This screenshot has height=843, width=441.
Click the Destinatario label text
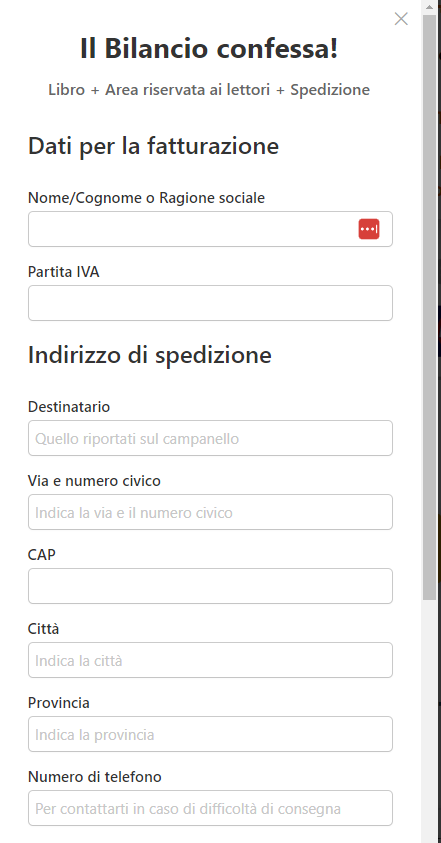(69, 407)
